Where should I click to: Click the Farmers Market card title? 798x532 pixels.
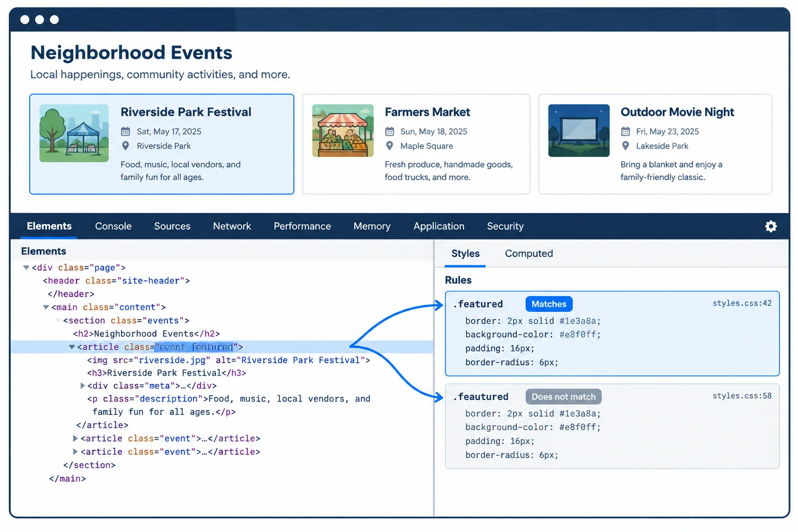(428, 112)
